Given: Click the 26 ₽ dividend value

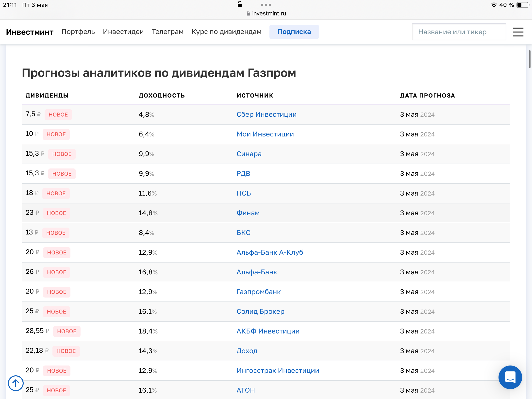Looking at the screenshot, I should pos(32,272).
